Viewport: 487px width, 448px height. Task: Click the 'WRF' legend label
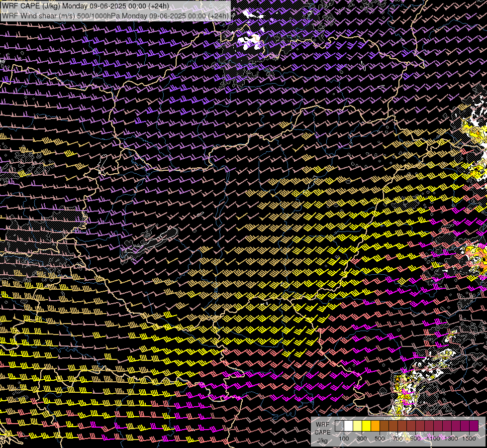point(323,425)
